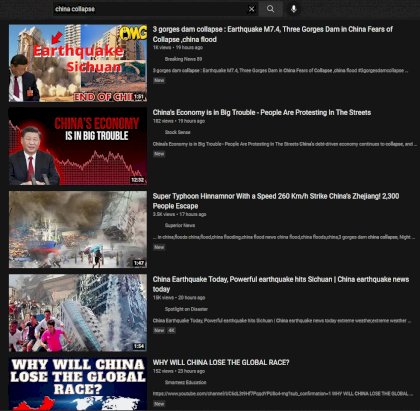This screenshot has height=411, width=420.
Task: Activate voice search microphone icon
Action: tap(294, 9)
